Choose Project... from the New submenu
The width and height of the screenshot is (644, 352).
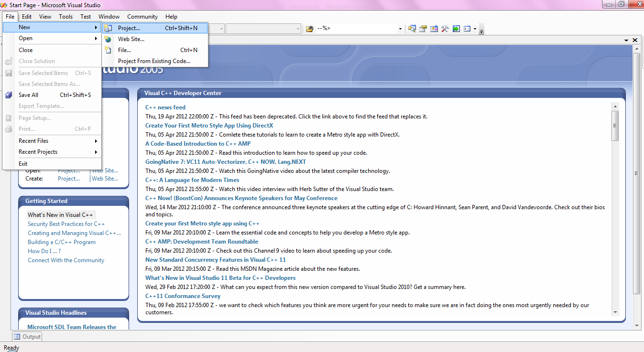pos(155,28)
